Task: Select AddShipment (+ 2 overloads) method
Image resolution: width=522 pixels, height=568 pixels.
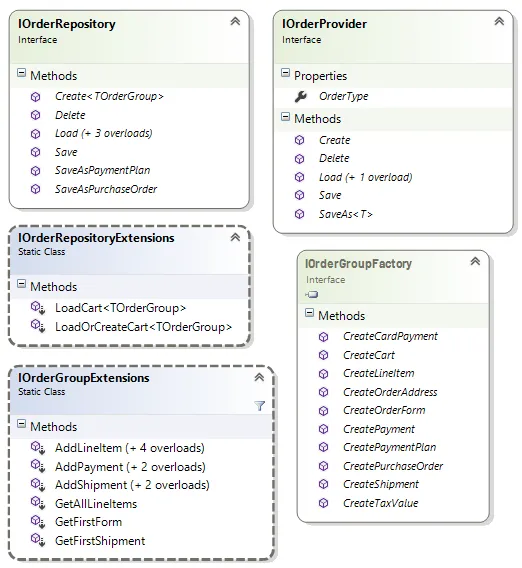Action: [x=132, y=485]
